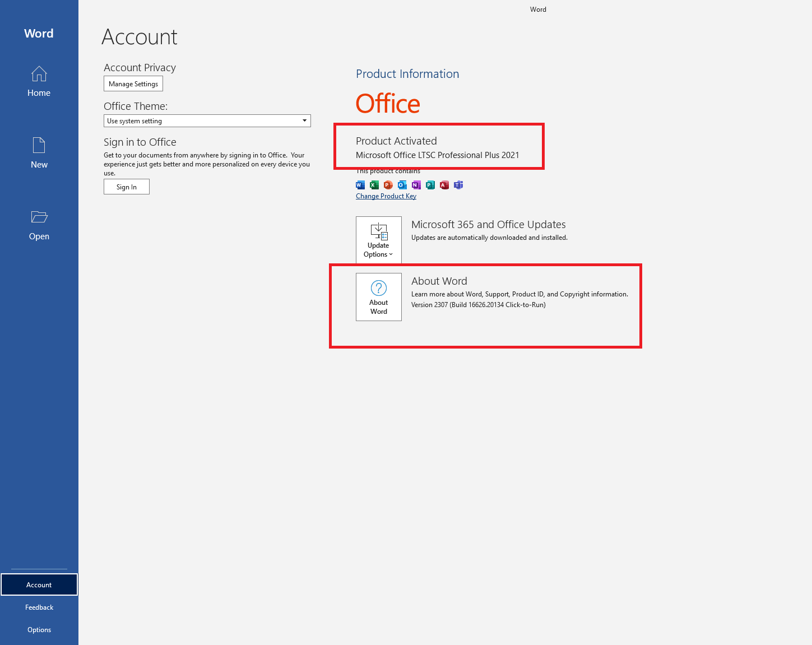812x645 pixels.
Task: Select the Account tab in sidebar
Action: coord(39,584)
